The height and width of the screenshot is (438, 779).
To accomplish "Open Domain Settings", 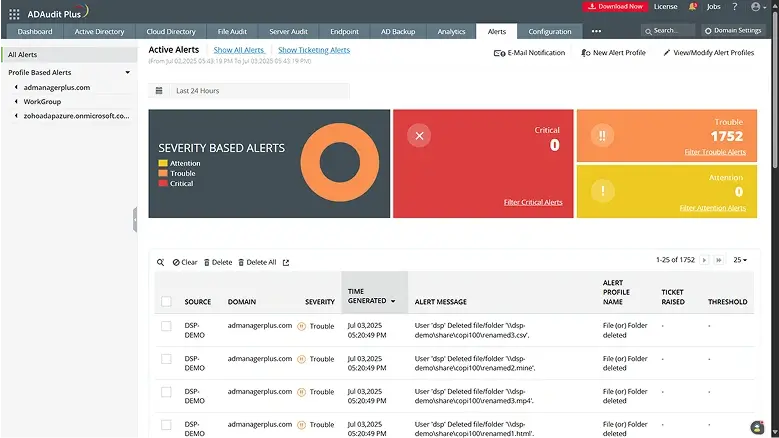I will [733, 31].
